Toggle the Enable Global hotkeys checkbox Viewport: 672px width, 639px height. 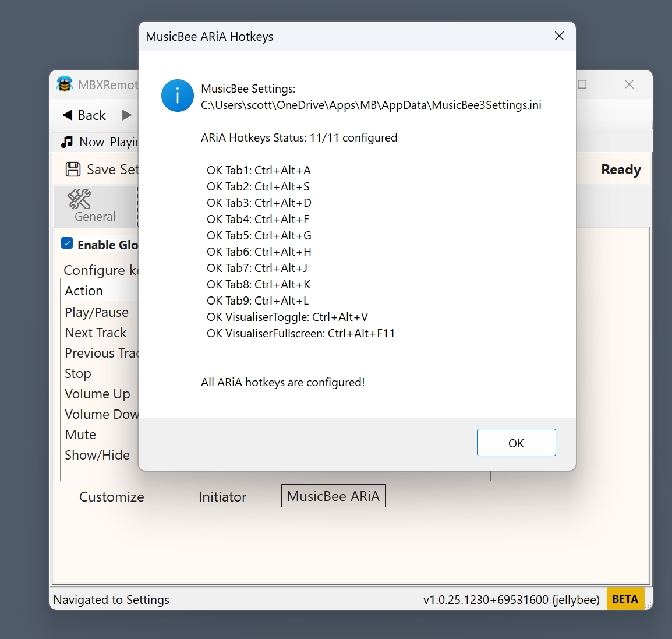67,243
